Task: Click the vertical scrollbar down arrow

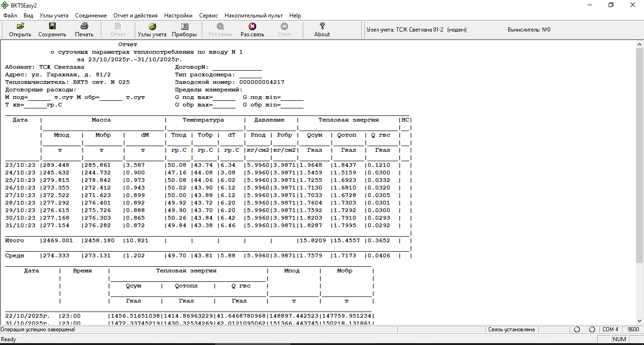Action: [639, 321]
